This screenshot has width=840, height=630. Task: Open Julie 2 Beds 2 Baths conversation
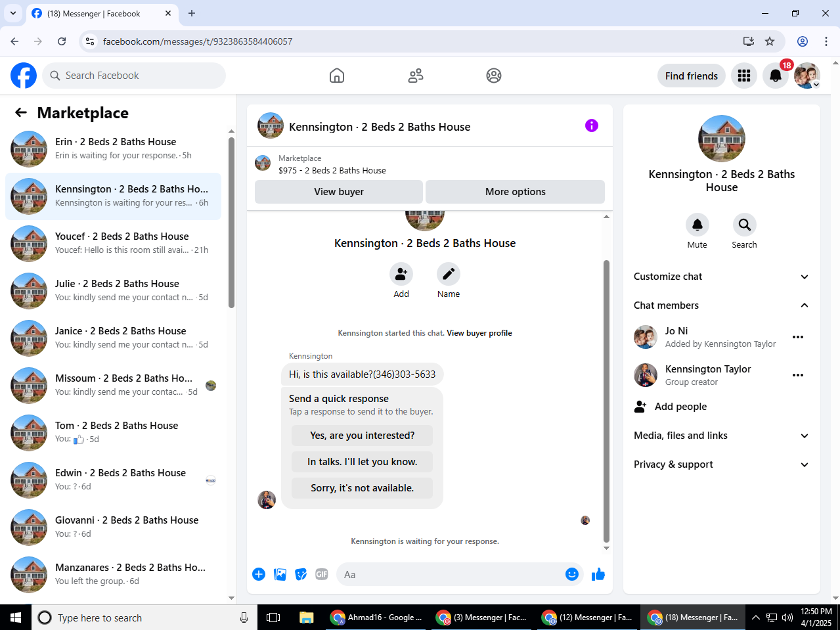pos(114,291)
